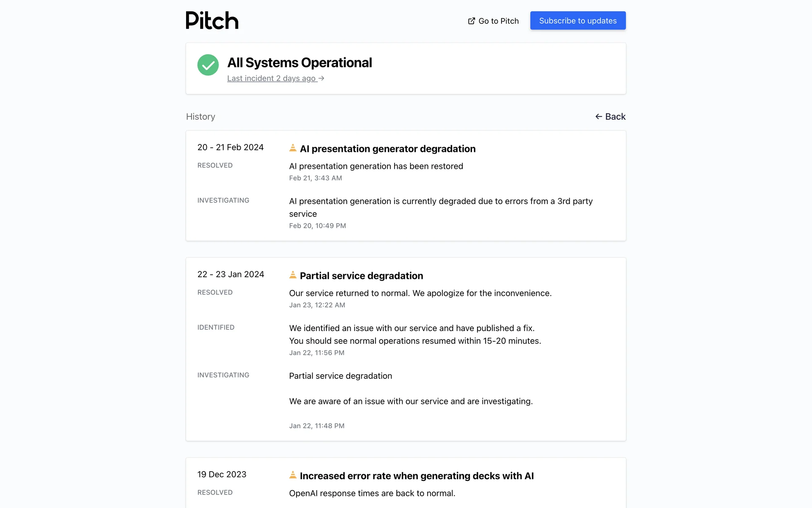Click warning cone icon for Partial service degradation

coord(293,275)
